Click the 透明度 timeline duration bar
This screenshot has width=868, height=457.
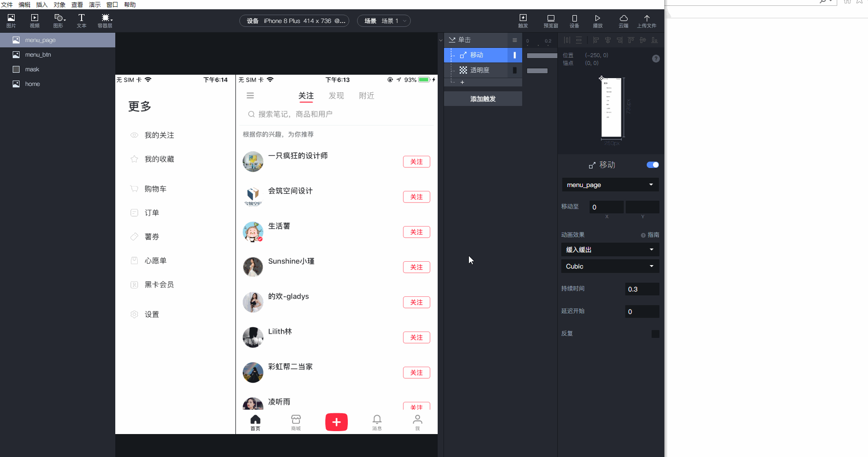click(537, 71)
